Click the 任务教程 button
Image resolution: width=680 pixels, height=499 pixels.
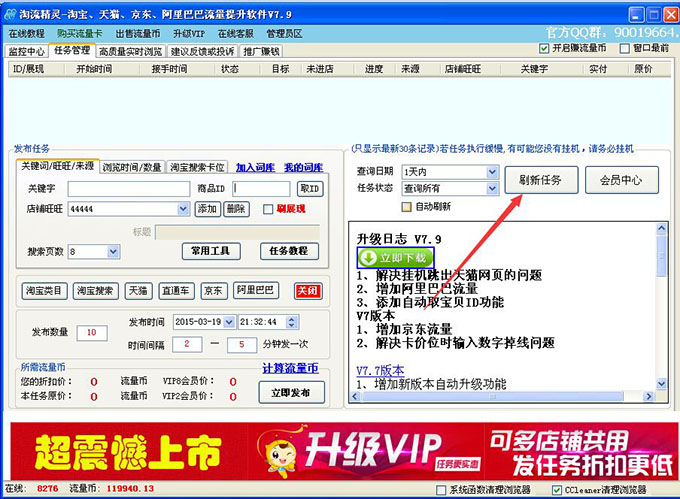point(289,251)
